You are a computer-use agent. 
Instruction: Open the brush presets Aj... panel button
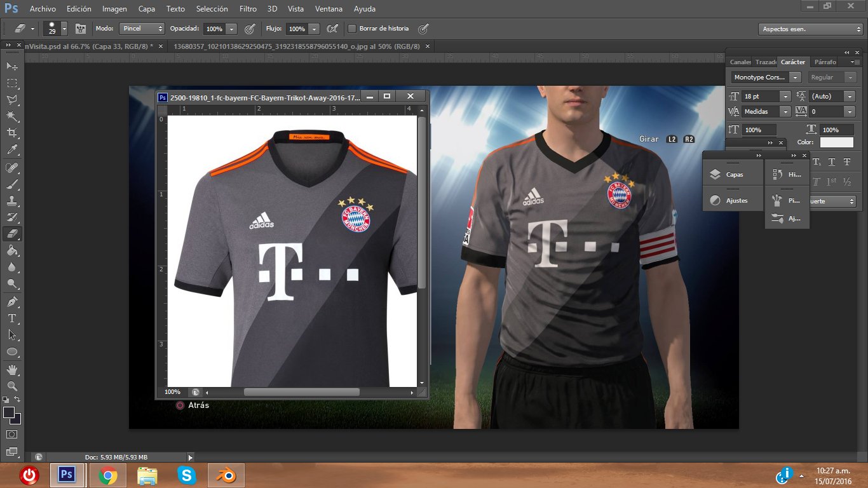click(787, 218)
